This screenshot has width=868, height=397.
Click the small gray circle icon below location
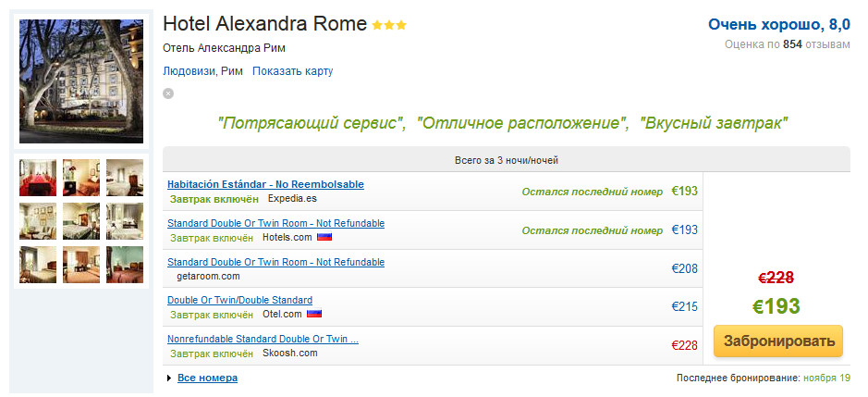(168, 93)
